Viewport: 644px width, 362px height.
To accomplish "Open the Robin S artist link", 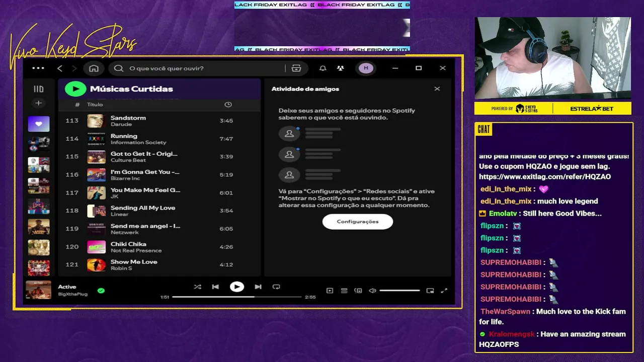I will [x=121, y=268].
